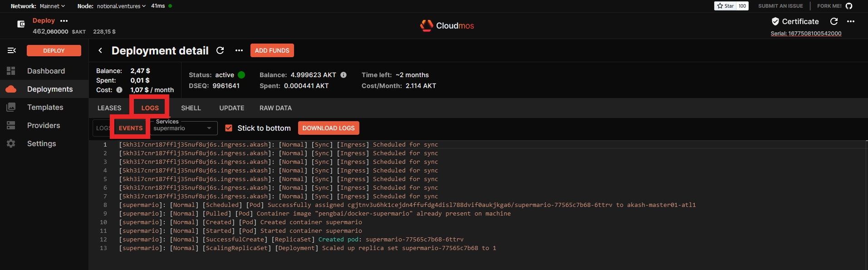Open the UPDATE tab

232,108
